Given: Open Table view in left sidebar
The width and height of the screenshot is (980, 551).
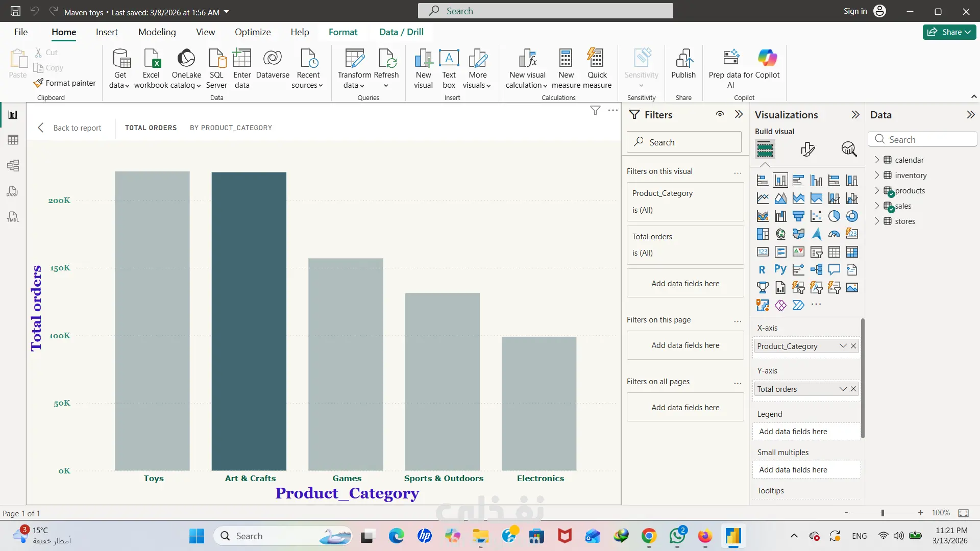Looking at the screenshot, I should (13, 140).
